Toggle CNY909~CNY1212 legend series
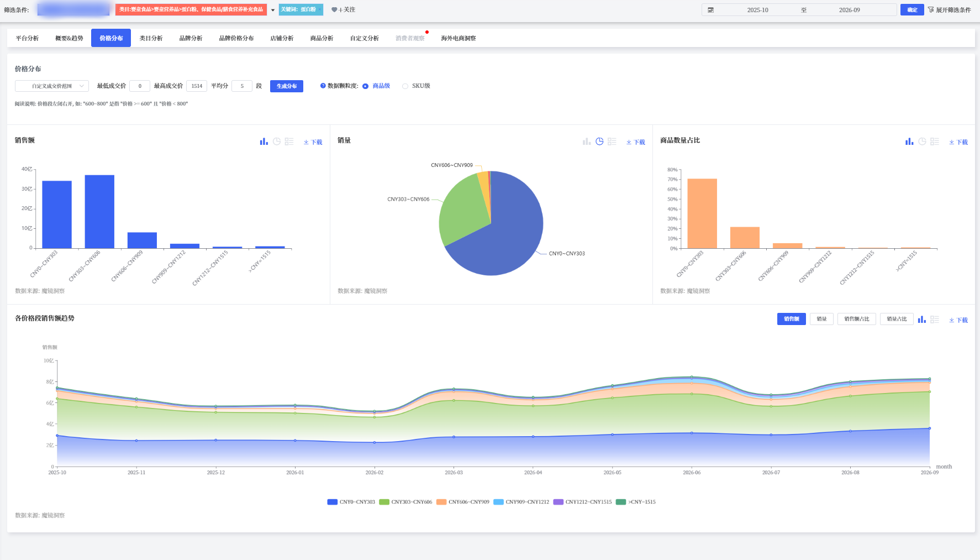Image resolution: width=980 pixels, height=560 pixels. click(521, 502)
